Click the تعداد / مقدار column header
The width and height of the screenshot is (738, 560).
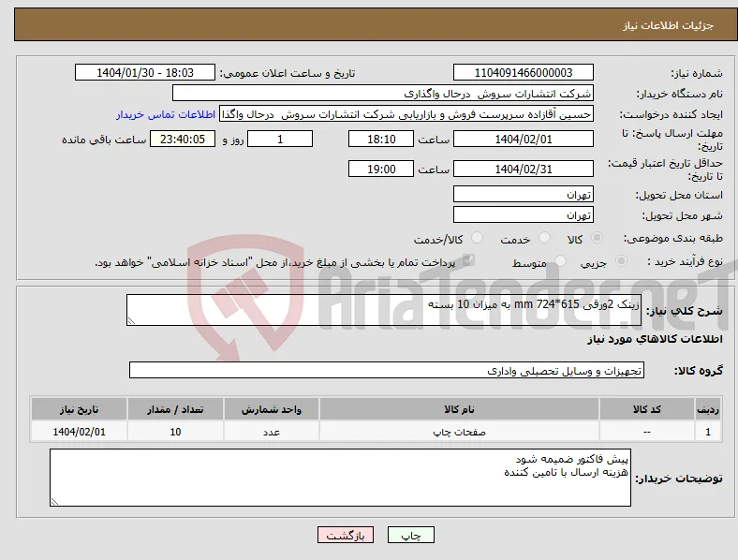click(175, 409)
